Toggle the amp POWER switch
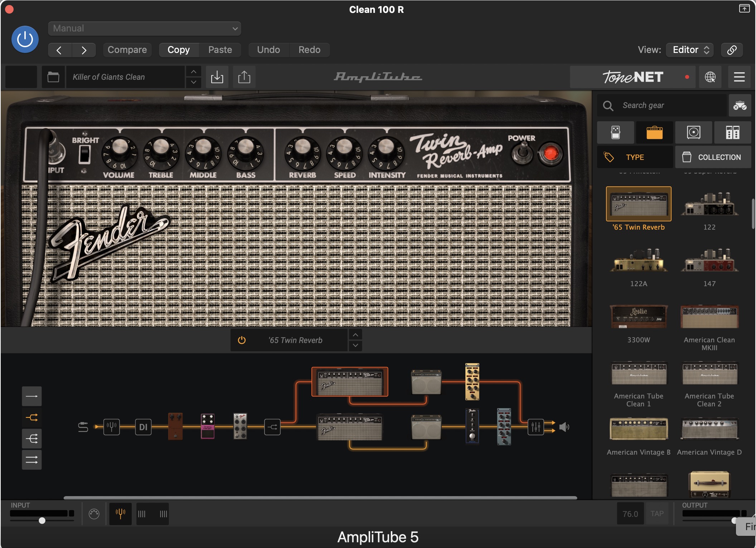Viewport: 756px width, 548px height. point(522,153)
